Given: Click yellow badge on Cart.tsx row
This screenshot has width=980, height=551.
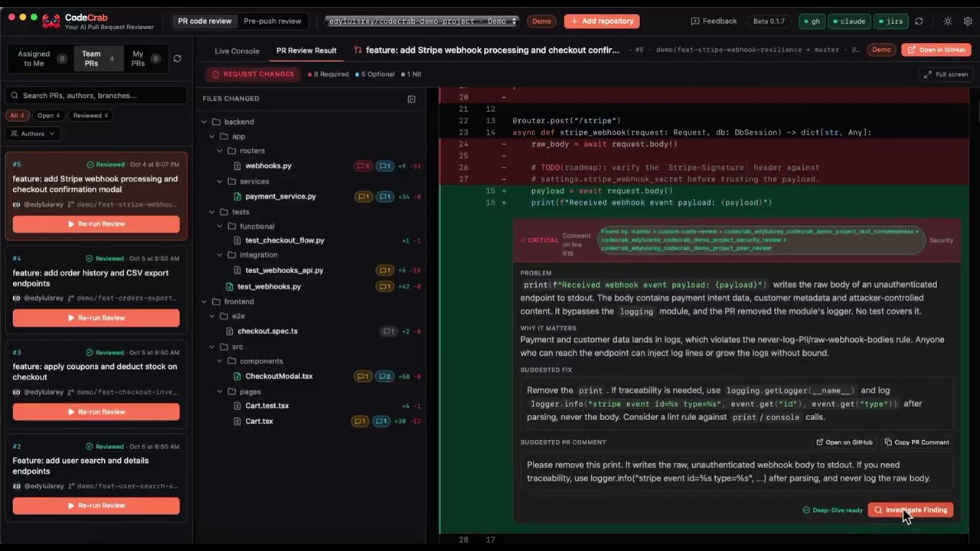Looking at the screenshot, I should (x=359, y=422).
